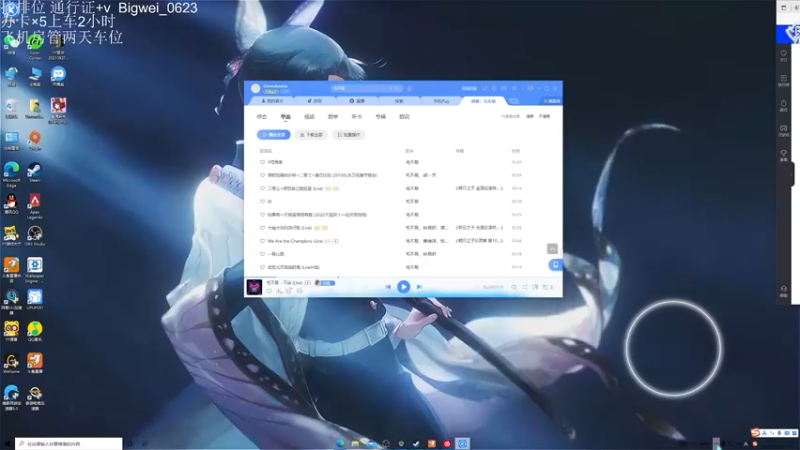The width and height of the screenshot is (800, 450).
Task: Open the MV icon beside We Are the Champions
Action: tap(335, 241)
